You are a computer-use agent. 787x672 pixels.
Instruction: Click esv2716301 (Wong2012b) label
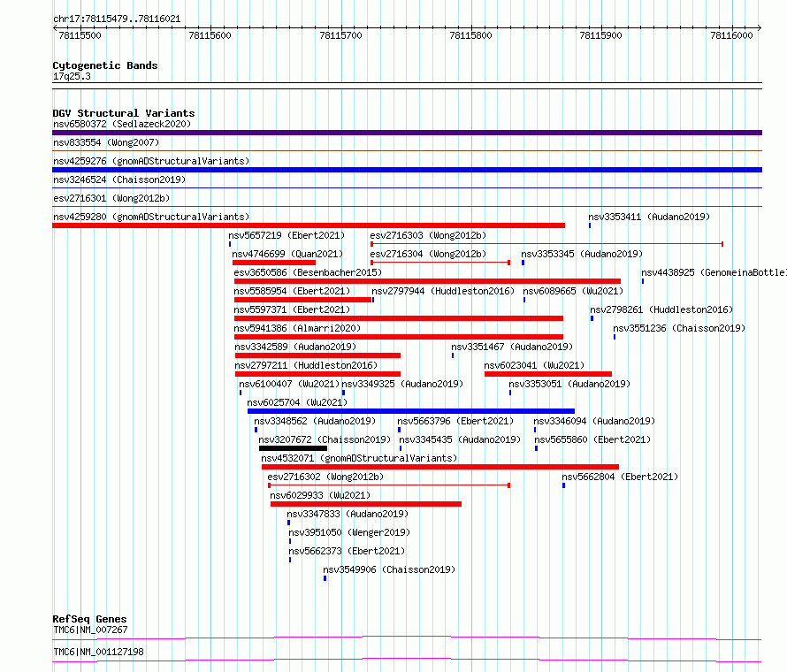(111, 198)
